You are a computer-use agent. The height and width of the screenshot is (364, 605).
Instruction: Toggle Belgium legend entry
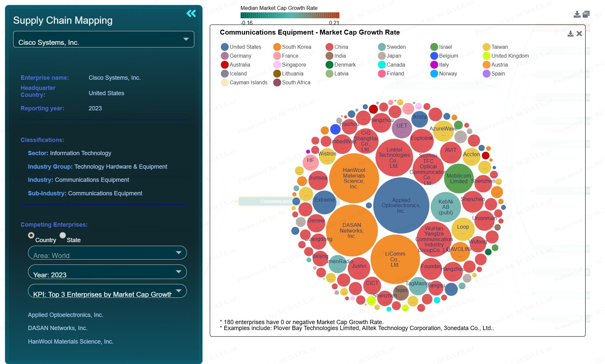[x=444, y=56]
